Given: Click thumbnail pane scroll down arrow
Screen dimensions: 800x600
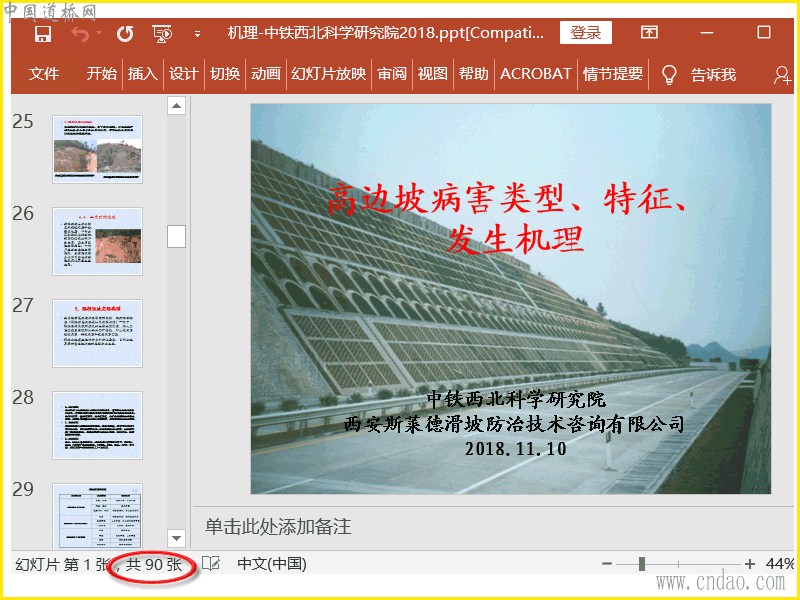Looking at the screenshot, I should [x=177, y=538].
